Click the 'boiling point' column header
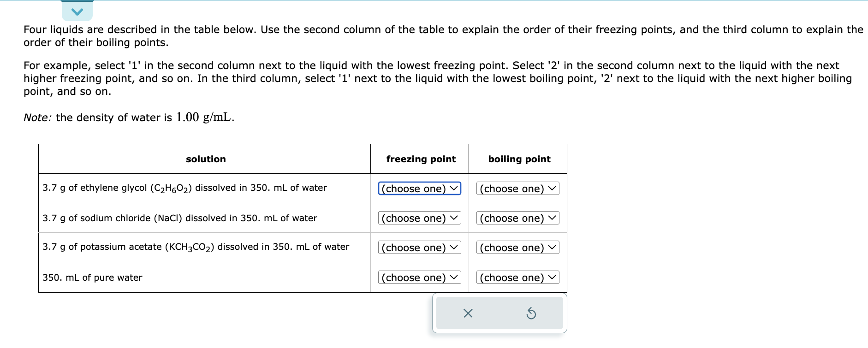868x348 pixels. tap(518, 159)
